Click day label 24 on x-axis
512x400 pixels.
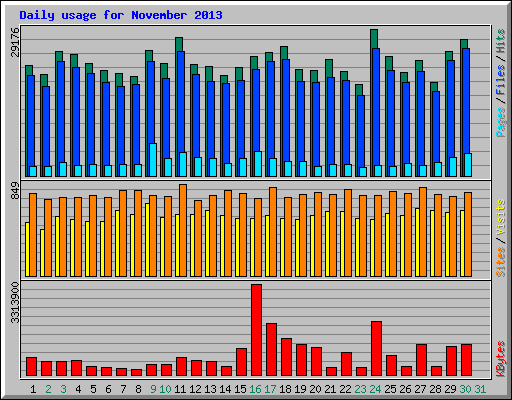click(x=375, y=389)
